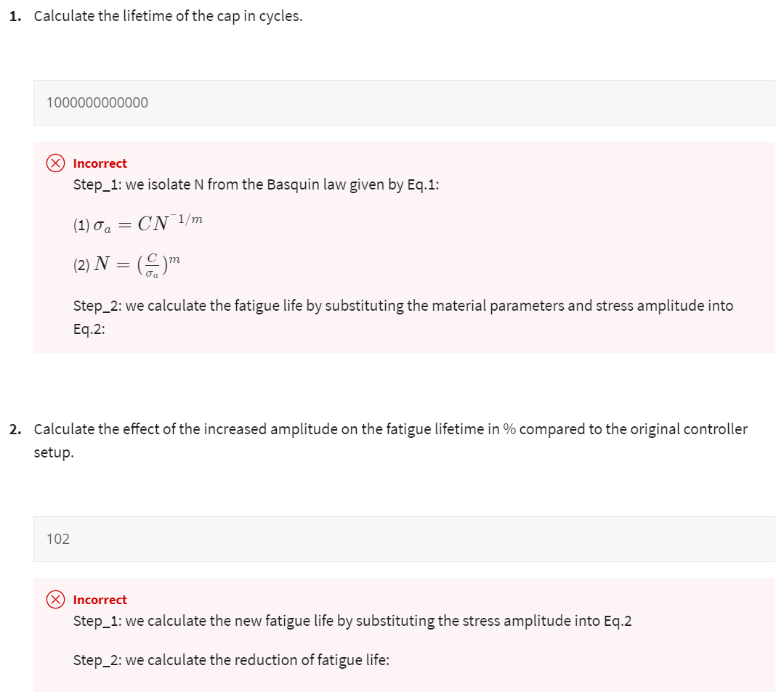Select the fraction C over sigma_a in Eq.2
The image size is (784, 692).
pyautogui.click(x=151, y=264)
